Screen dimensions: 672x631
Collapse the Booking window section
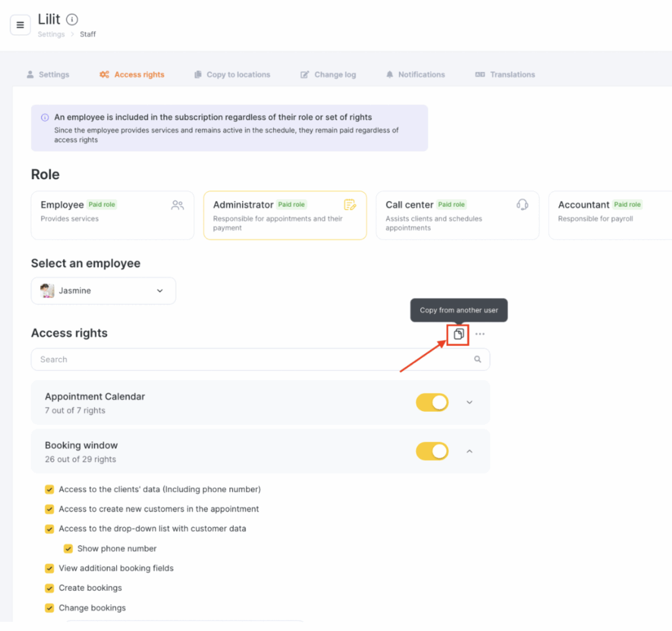tap(469, 451)
